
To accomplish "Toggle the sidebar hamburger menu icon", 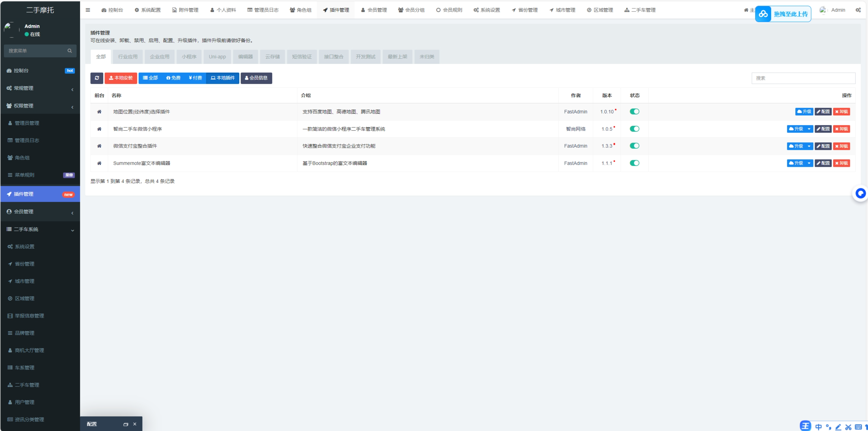I will click(88, 10).
